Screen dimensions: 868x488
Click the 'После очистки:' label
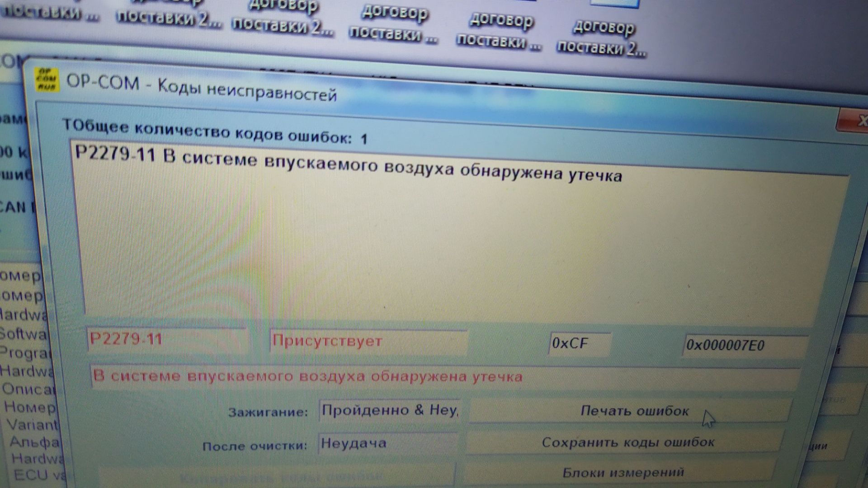pos(255,446)
